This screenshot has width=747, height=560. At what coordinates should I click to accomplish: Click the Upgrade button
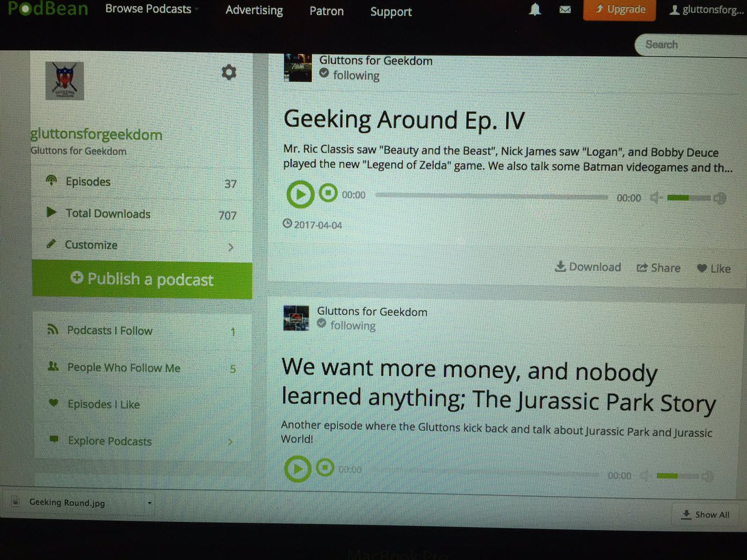coord(621,10)
